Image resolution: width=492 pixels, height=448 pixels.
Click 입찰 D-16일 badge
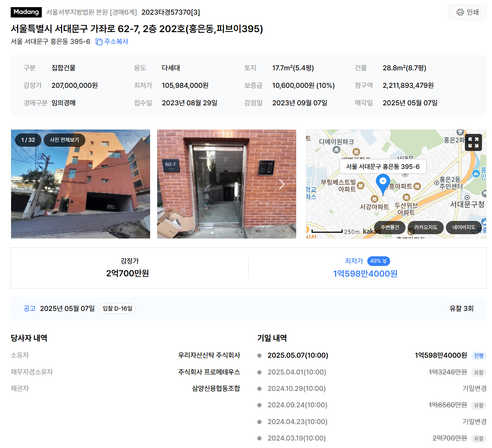[x=118, y=308]
